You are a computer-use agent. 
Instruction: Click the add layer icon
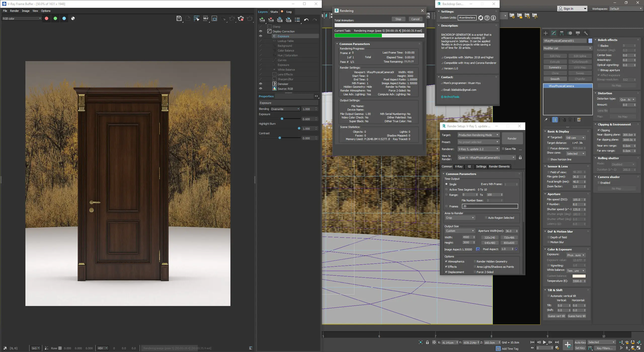point(262,19)
